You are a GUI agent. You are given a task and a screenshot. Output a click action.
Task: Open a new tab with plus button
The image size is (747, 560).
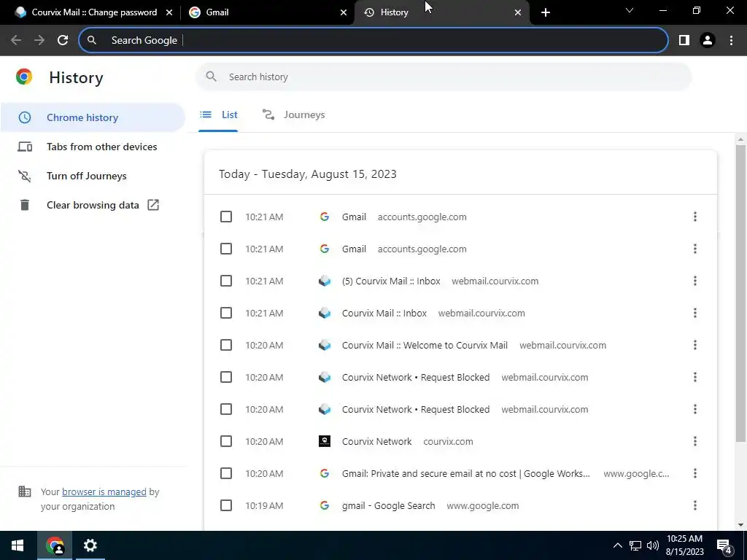[546, 12]
